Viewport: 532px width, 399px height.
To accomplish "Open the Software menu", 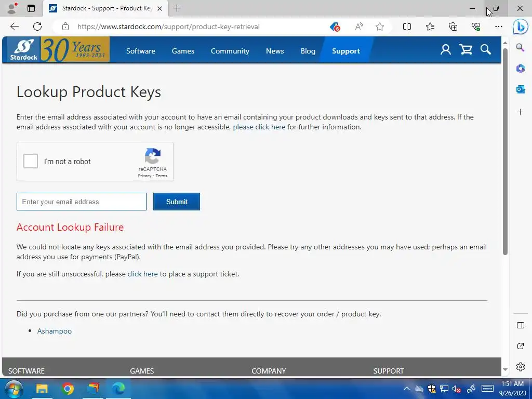I will pos(141,51).
